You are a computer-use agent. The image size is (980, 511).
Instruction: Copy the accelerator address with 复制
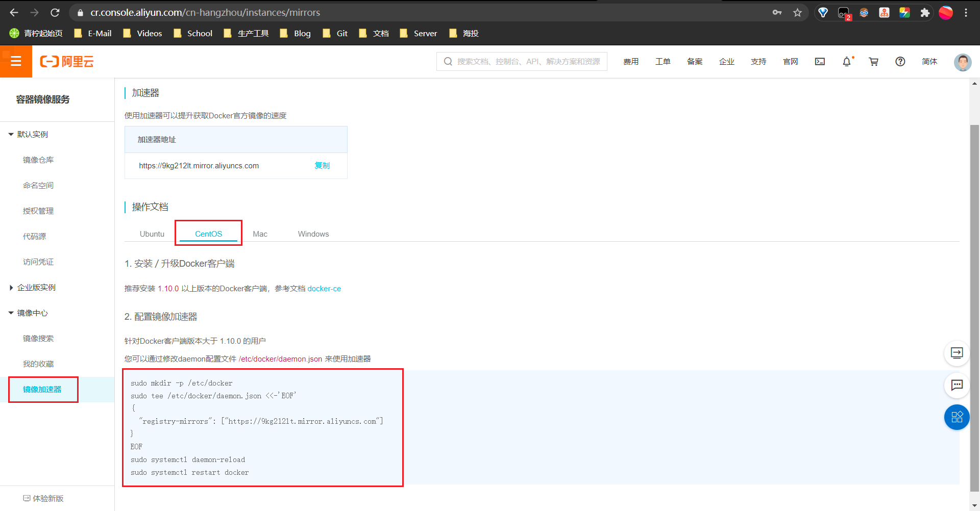tap(322, 165)
